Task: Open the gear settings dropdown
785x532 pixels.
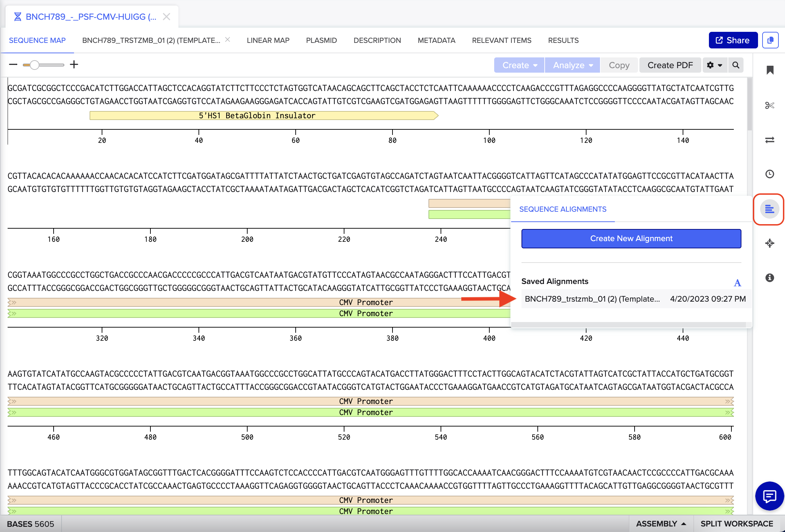Action: [x=714, y=65]
